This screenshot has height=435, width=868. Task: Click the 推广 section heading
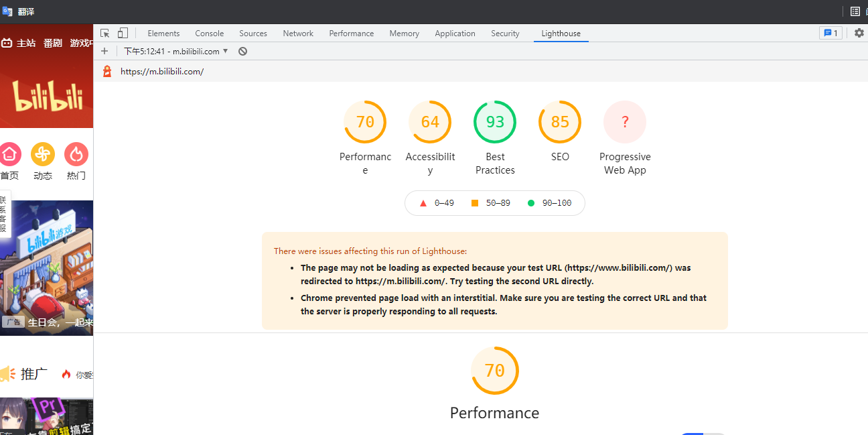tap(34, 374)
